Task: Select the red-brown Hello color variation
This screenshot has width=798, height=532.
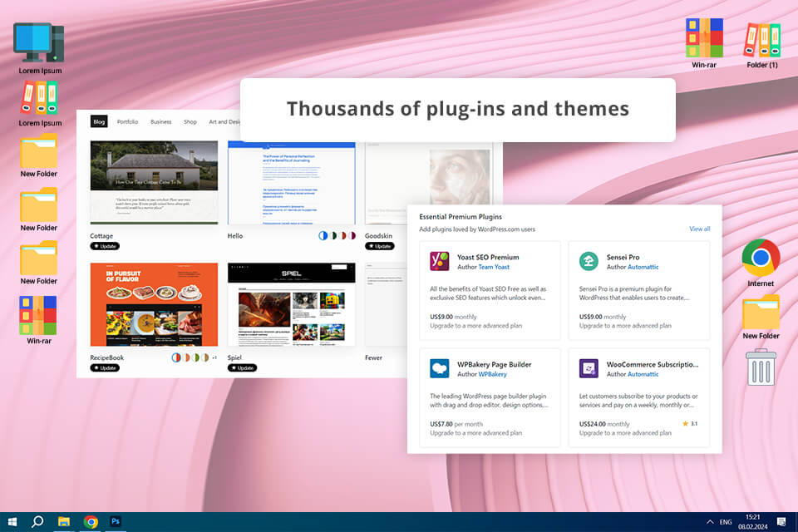Action: tap(343, 236)
